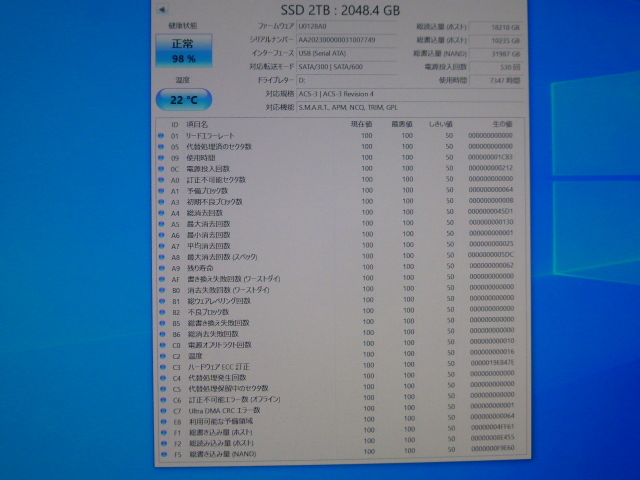640x480 pixels.
Task: Select the row named 総ウェアレベリング回数
Action: (342, 301)
